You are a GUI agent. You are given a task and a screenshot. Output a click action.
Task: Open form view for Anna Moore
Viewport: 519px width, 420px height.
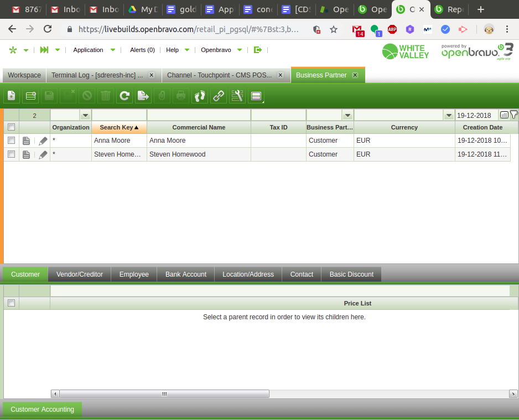coord(26,141)
